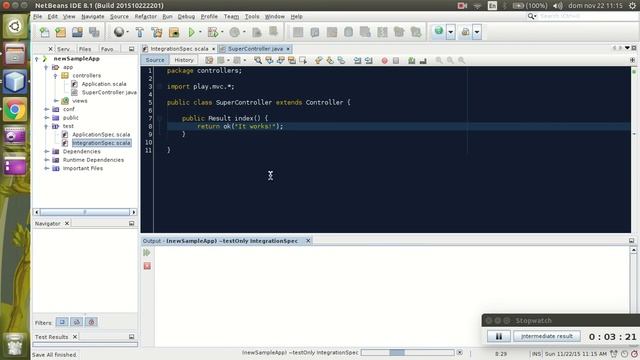Click the testOnly progress bar in status bar

(407, 352)
